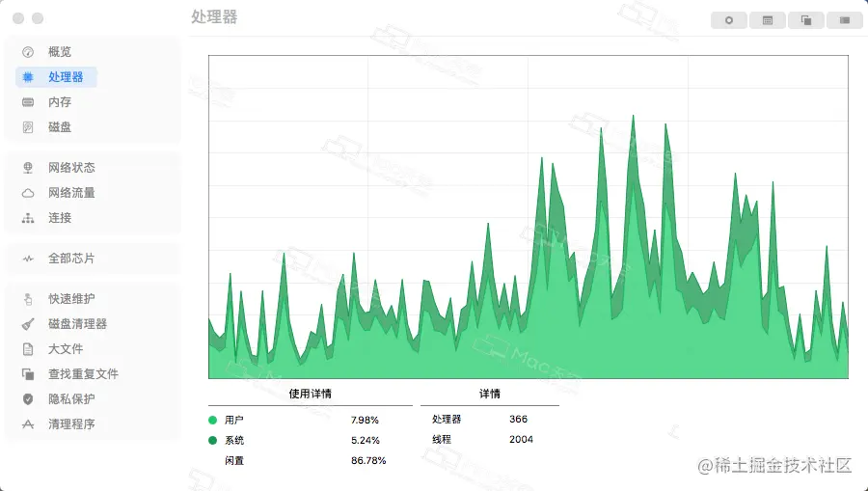Select the 处理器 processor sidebar item
868x491 pixels.
point(56,77)
